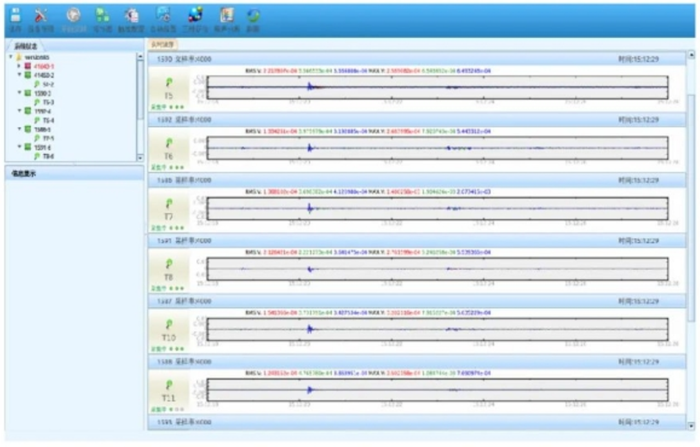
Task: Click the T8-6 sensor icon in tree
Action: (37, 156)
